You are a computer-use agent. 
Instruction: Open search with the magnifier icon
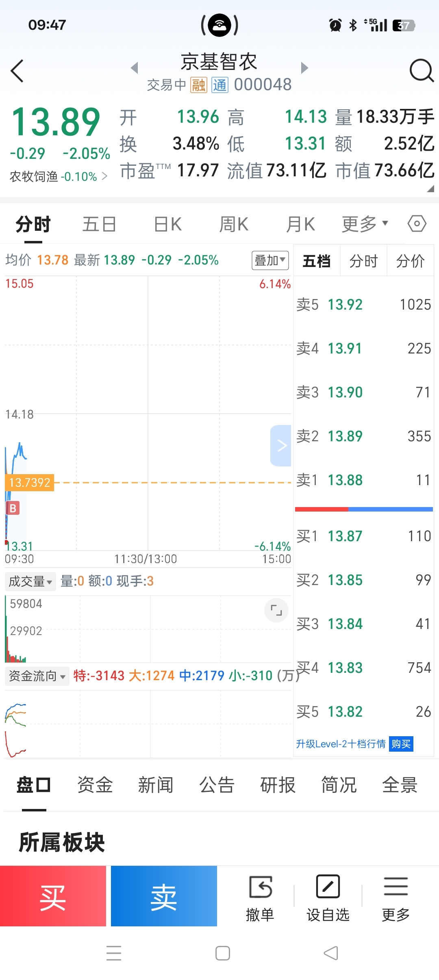click(421, 71)
